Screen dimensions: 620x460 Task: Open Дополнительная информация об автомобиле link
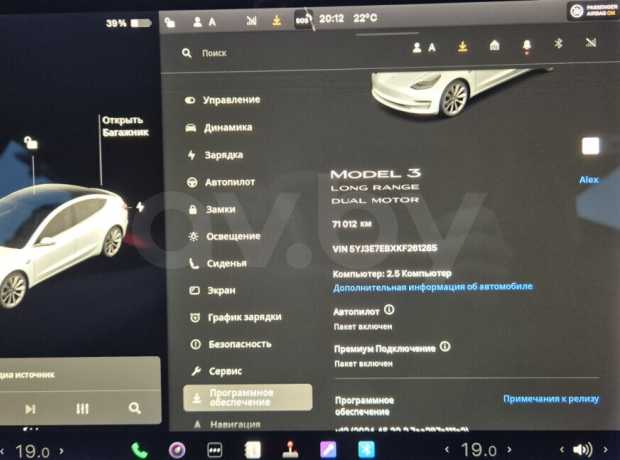pos(433,287)
